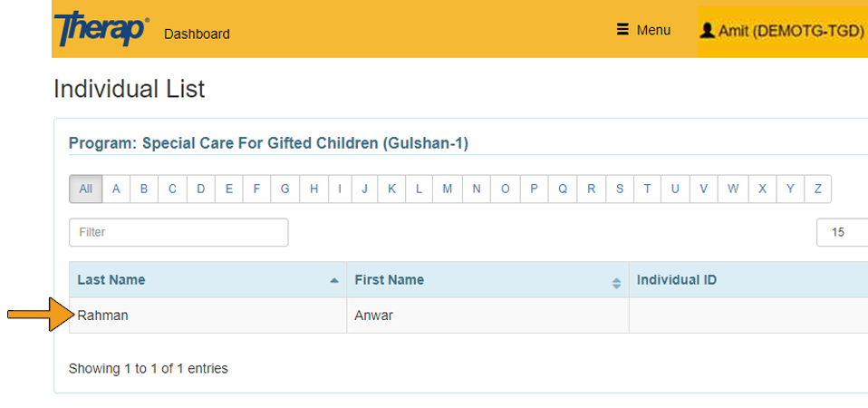Click the Therap logo
The width and height of the screenshot is (868, 408).
101,30
